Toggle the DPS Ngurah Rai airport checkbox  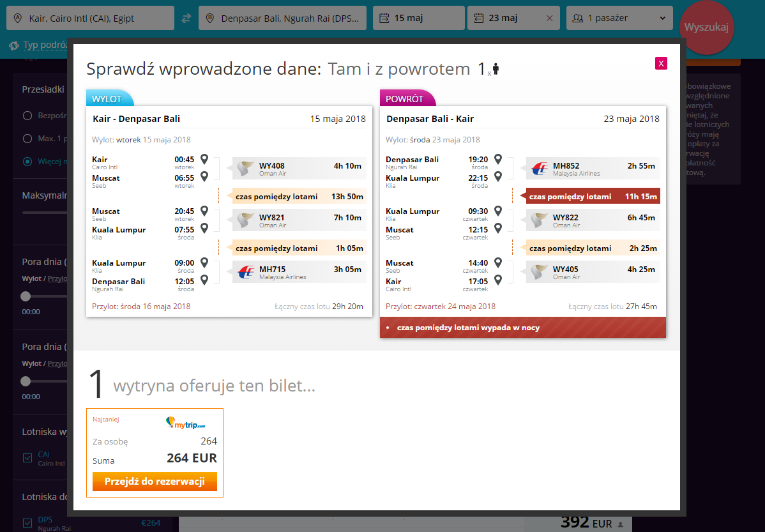[x=27, y=522]
